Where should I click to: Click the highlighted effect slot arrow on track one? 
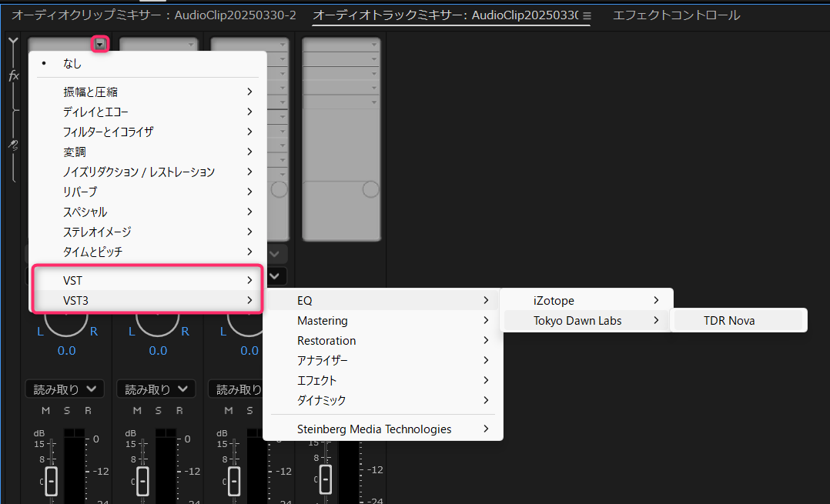click(100, 45)
